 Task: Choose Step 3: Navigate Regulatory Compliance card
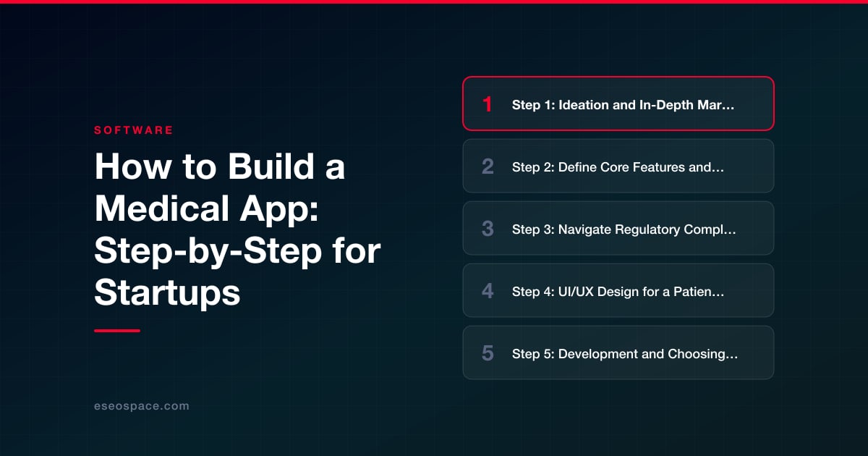coord(618,228)
